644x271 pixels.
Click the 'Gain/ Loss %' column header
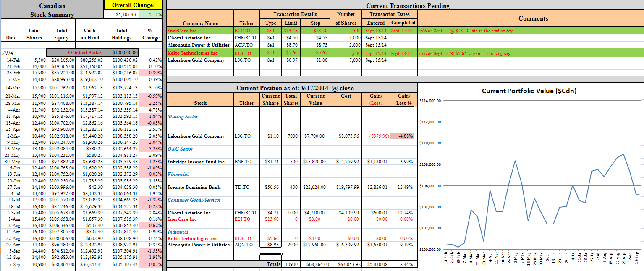(403, 99)
